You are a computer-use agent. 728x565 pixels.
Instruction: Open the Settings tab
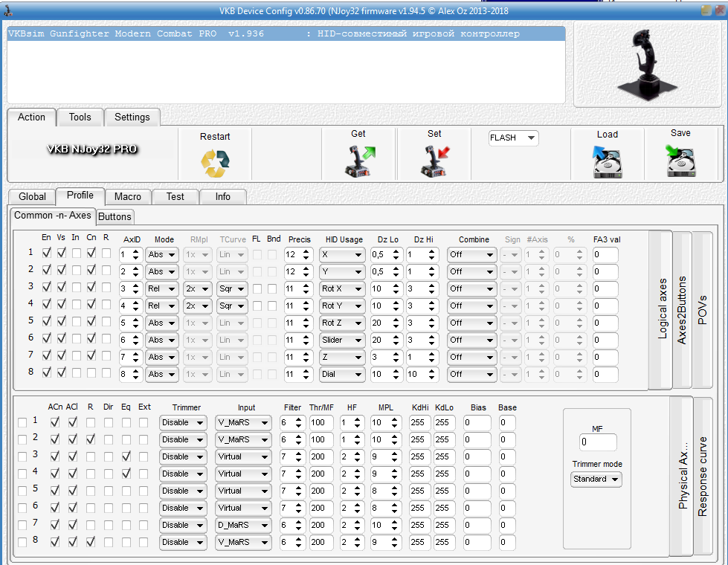132,117
